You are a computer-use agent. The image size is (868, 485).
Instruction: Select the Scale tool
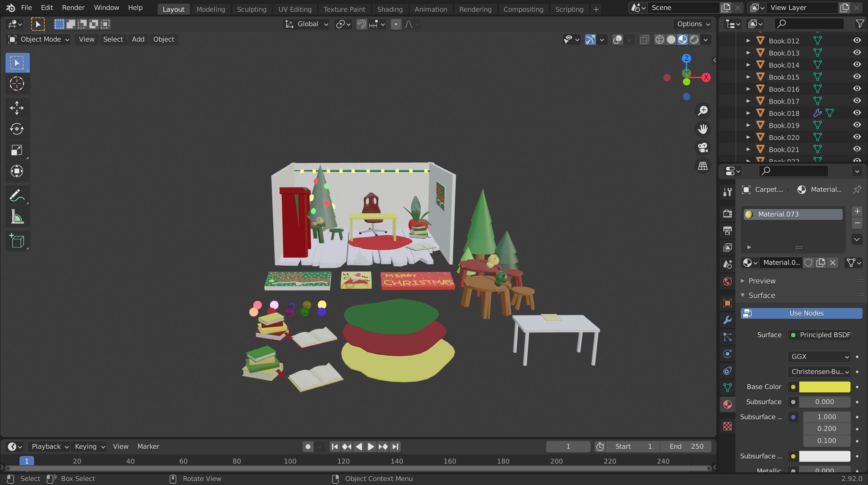coord(17,150)
